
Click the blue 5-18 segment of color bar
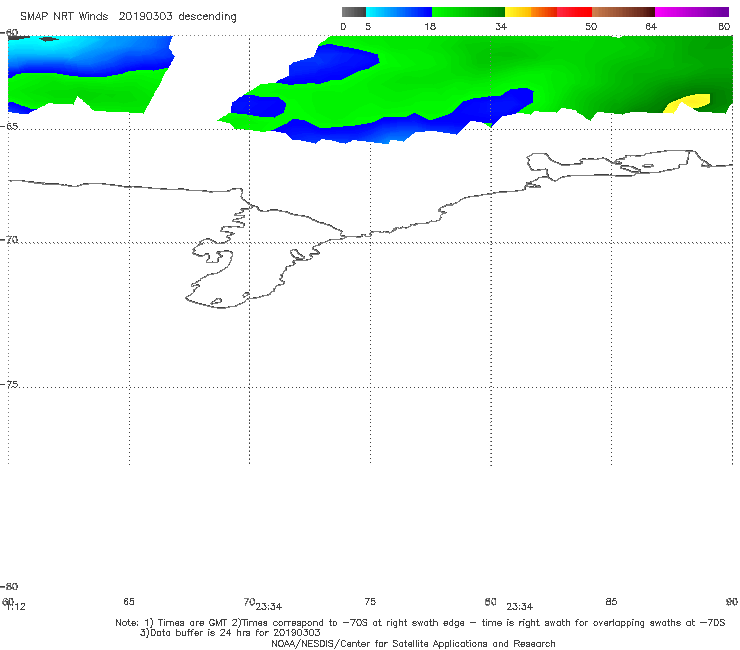point(399,12)
